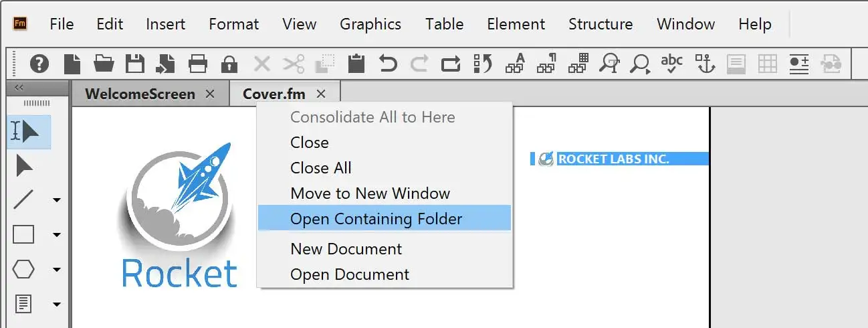This screenshot has height=328, width=868.
Task: Click the anchor icon in toolbar
Action: point(705,64)
